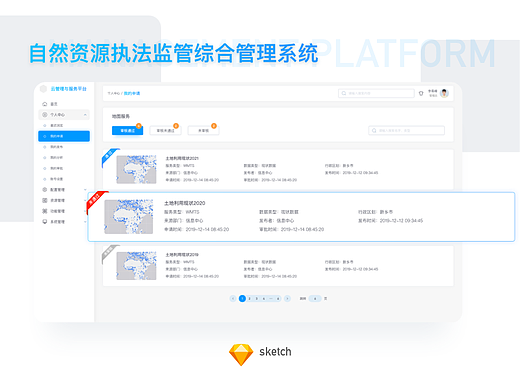
Task: Open the user avatar in the header
Action: [444, 93]
